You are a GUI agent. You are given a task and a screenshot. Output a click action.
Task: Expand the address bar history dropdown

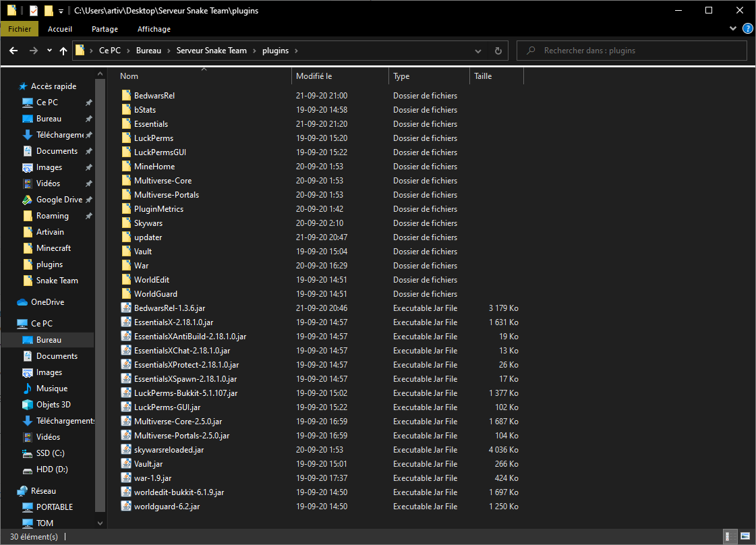pos(478,51)
